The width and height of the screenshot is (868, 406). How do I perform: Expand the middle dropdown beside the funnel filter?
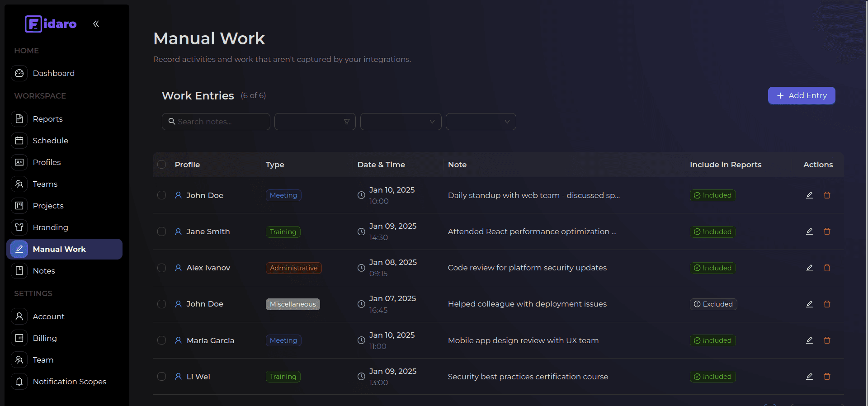(x=401, y=122)
